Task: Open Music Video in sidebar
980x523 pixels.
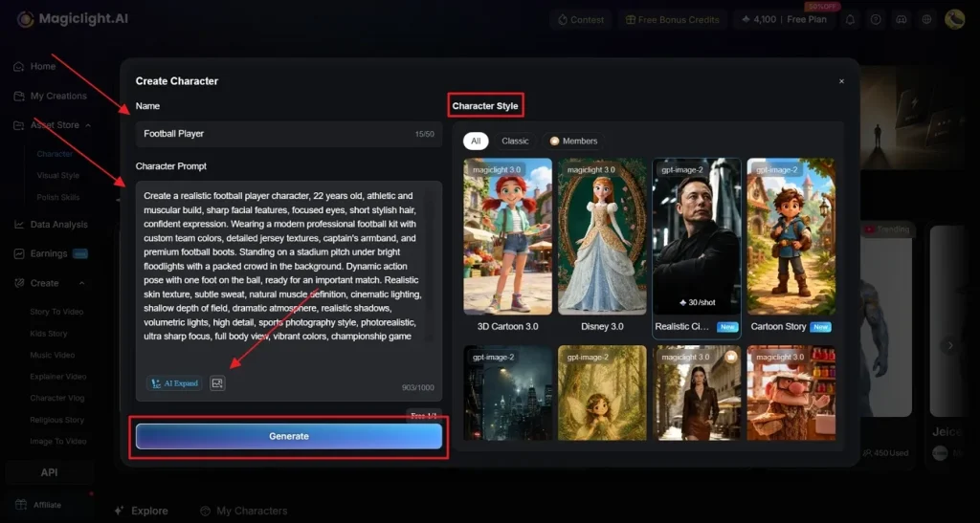Action: [x=52, y=355]
